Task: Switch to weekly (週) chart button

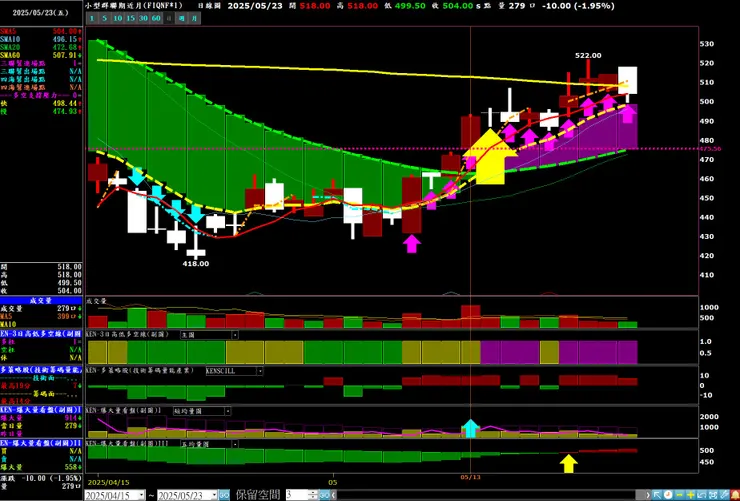Action: pos(182,18)
